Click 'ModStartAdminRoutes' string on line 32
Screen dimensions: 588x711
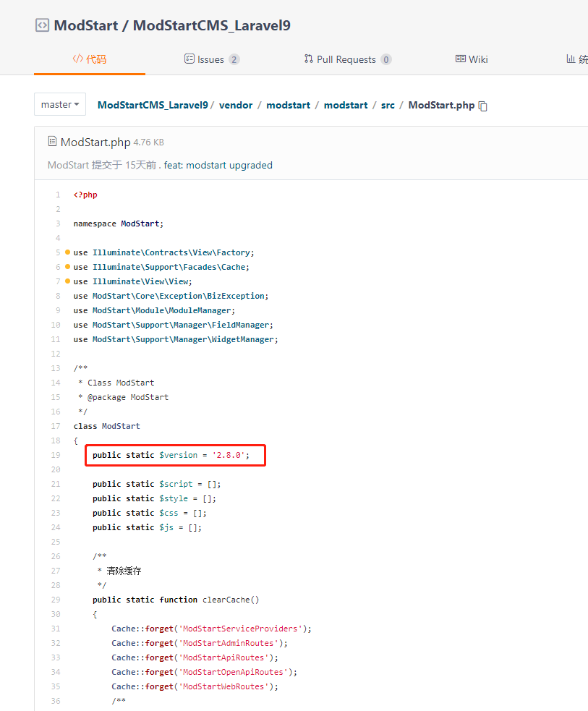(229, 643)
